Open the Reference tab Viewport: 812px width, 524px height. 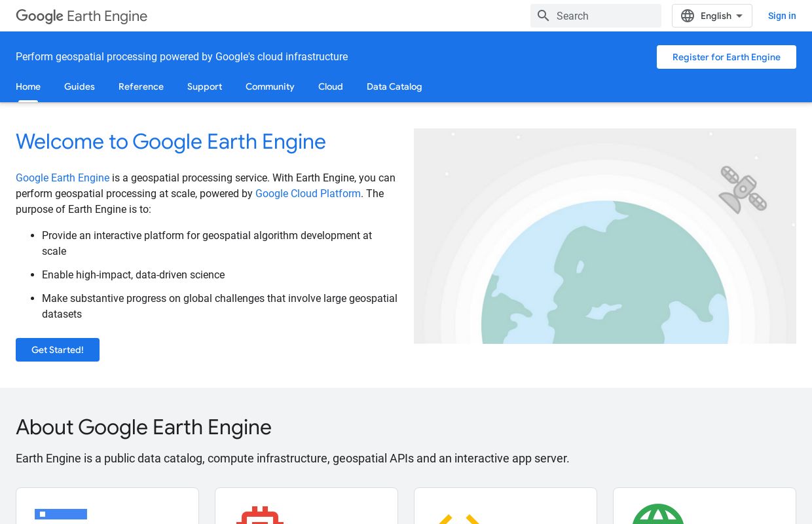(141, 86)
